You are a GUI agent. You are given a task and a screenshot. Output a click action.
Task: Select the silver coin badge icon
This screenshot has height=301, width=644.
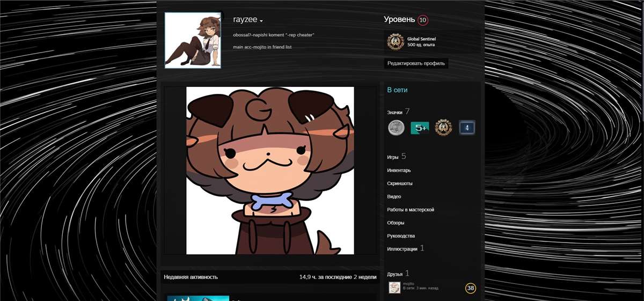(396, 128)
